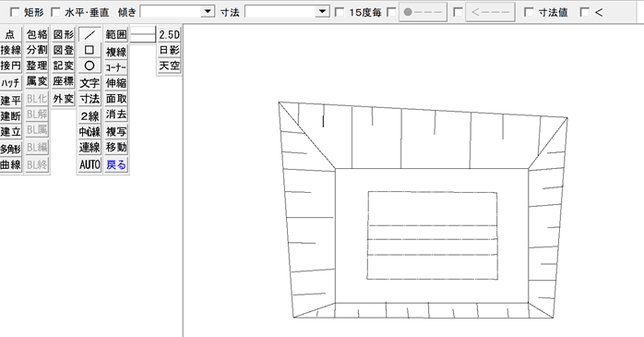Open the 記変 symbol change tool

(64, 66)
